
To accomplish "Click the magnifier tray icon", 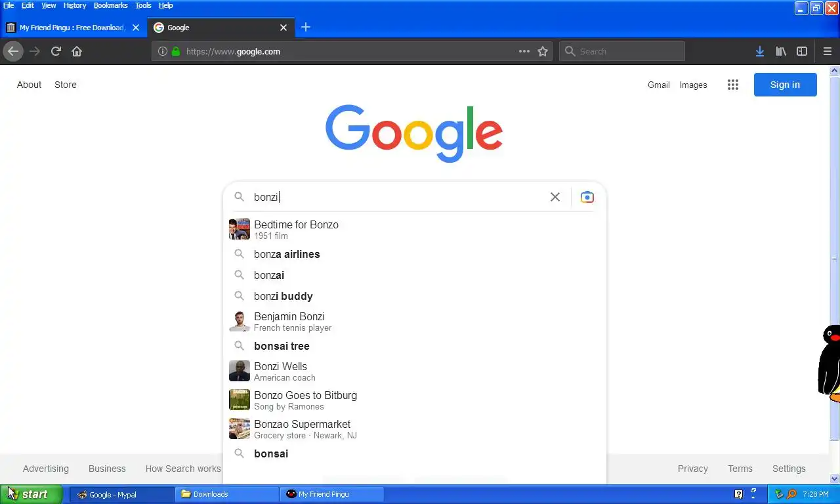I will tap(791, 494).
